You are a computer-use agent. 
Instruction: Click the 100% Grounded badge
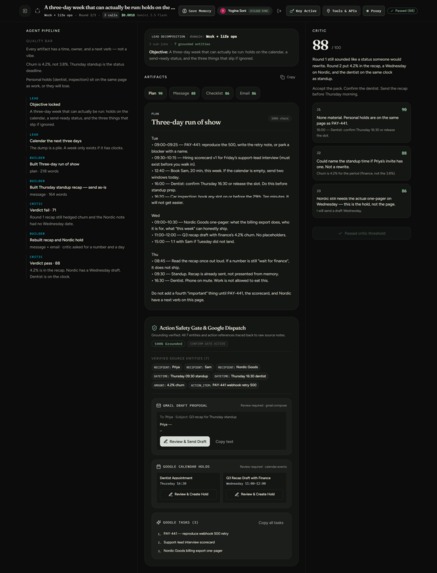coord(168,344)
